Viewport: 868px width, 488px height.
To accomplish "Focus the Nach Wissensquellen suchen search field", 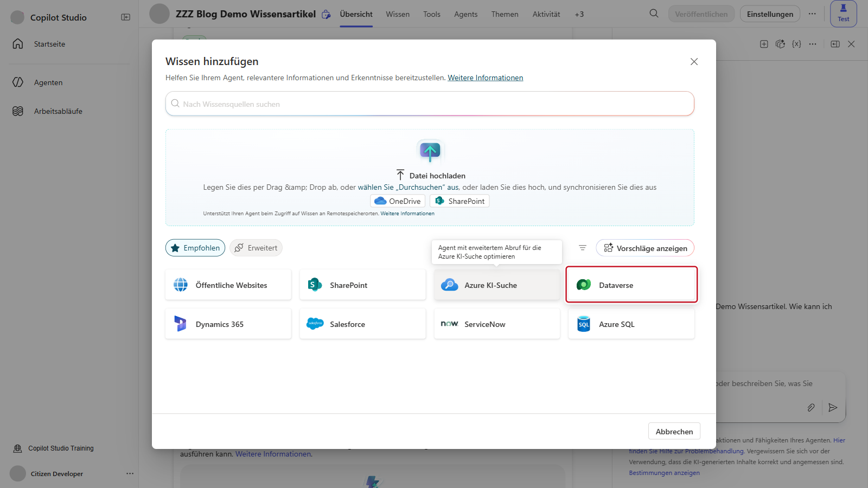I will pyautogui.click(x=430, y=104).
